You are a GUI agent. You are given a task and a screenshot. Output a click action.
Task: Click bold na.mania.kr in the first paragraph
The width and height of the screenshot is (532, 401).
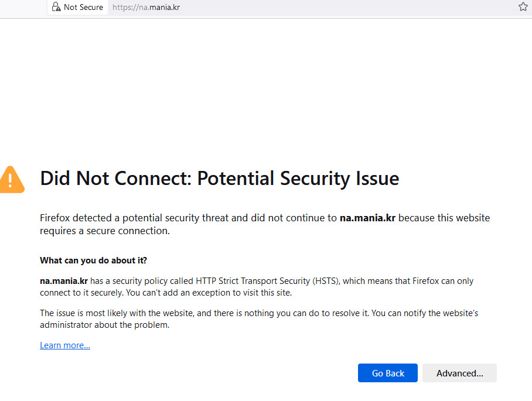367,218
